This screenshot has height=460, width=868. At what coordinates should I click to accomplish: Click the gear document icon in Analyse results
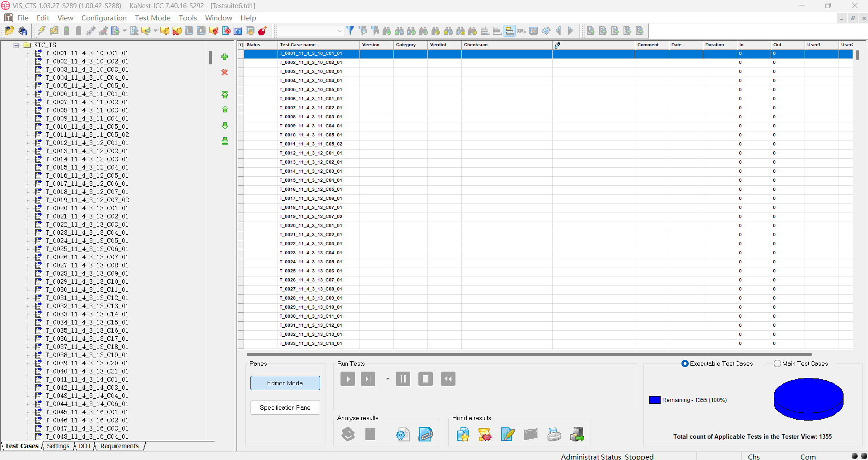pyautogui.click(x=402, y=434)
